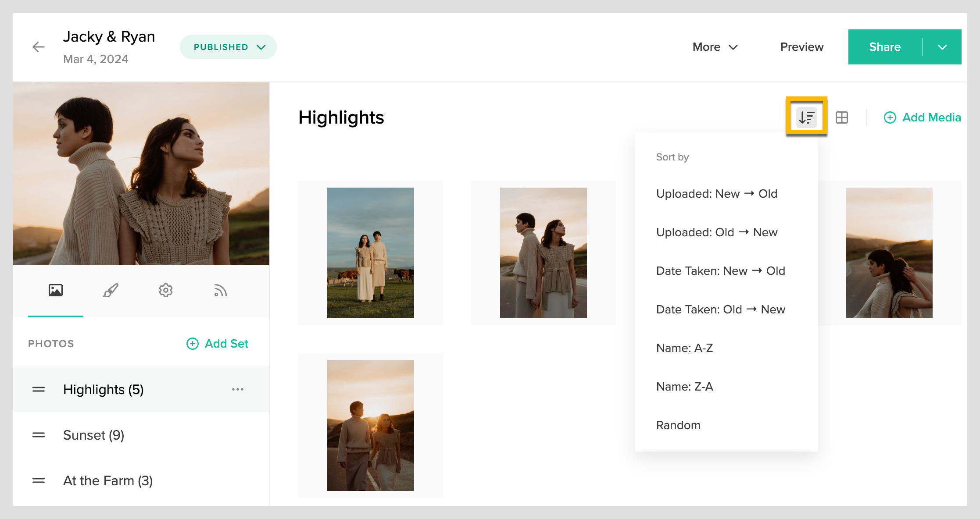The image size is (980, 519).
Task: Click Add Set in Photos panel
Action: tap(217, 344)
